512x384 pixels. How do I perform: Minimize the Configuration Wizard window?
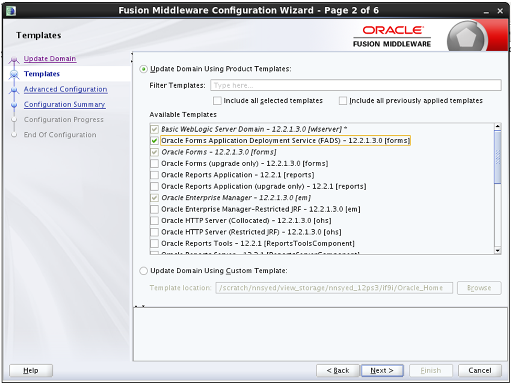click(x=486, y=11)
